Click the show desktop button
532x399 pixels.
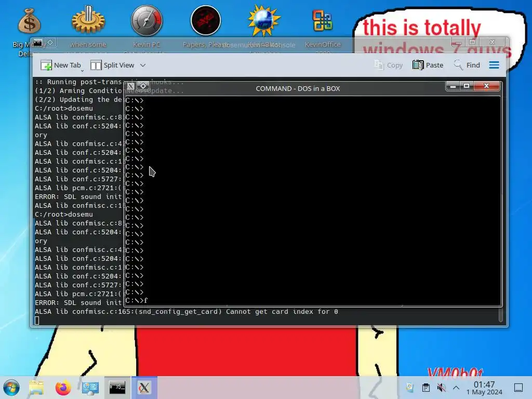click(x=518, y=388)
